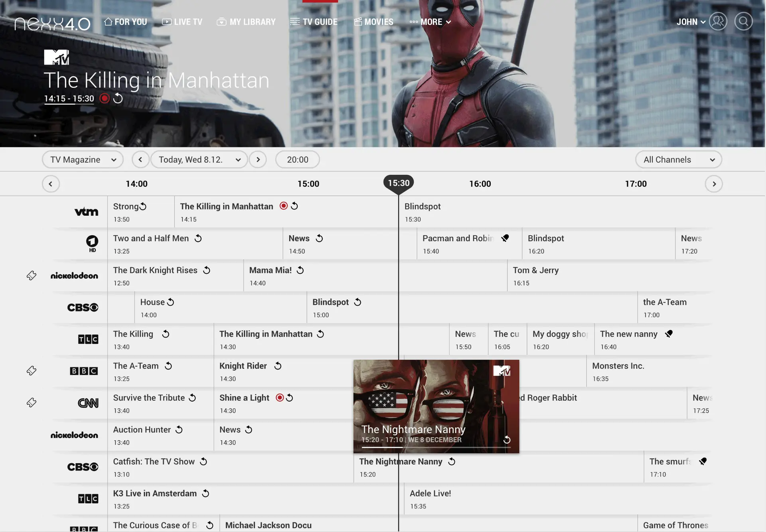Click replay icon next to Mama Mia!
This screenshot has height=532, width=766.
click(x=300, y=270)
